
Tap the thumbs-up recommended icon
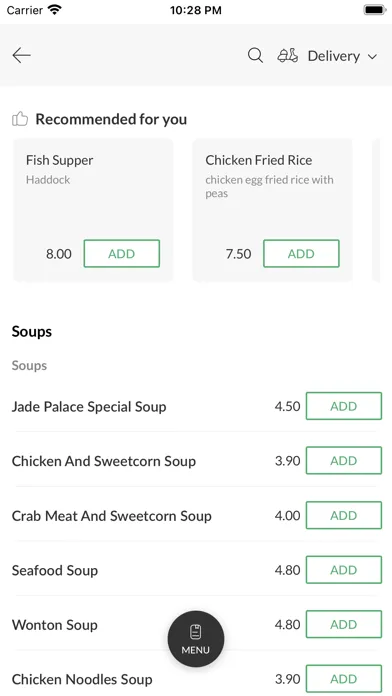pyautogui.click(x=20, y=119)
